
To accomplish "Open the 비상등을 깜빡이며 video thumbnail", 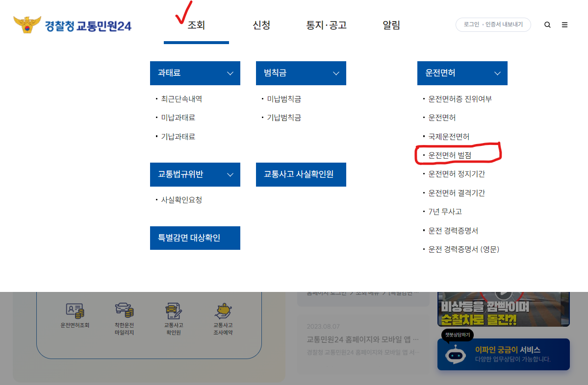I will [x=504, y=309].
